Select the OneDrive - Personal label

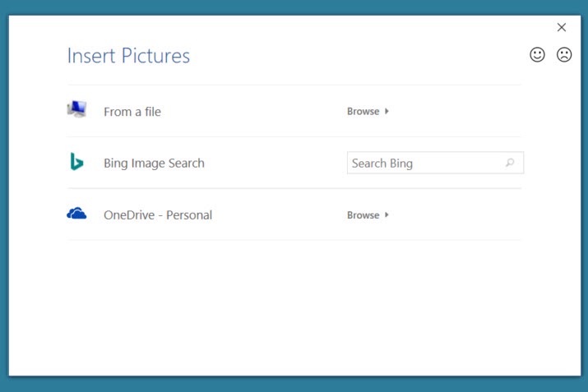[x=158, y=215]
